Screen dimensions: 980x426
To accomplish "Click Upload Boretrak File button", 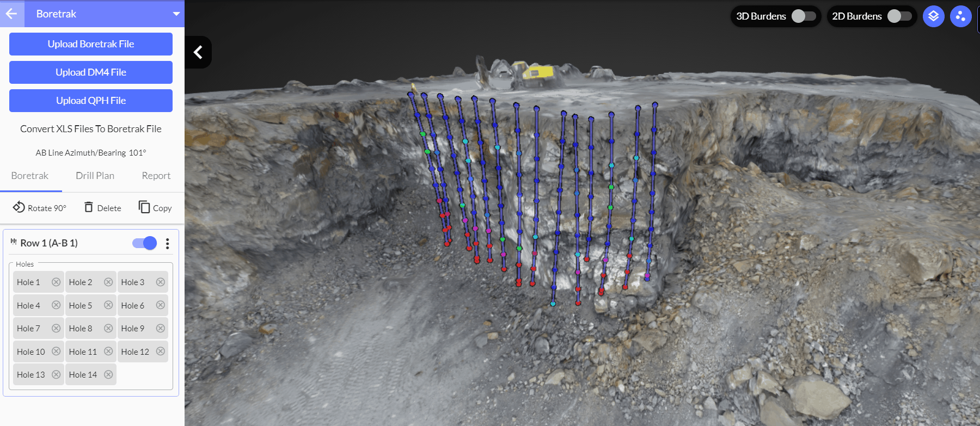I will point(91,44).
